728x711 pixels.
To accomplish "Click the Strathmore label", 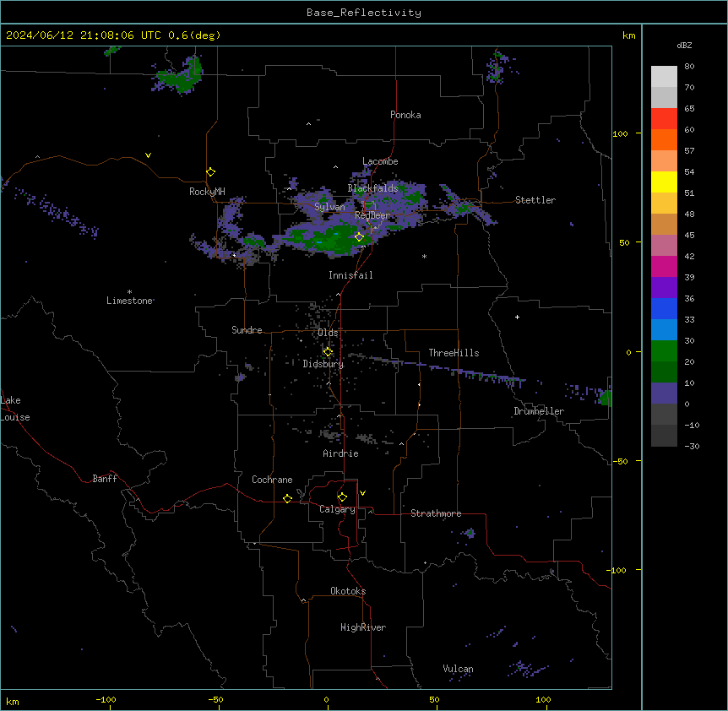I will point(436,513).
